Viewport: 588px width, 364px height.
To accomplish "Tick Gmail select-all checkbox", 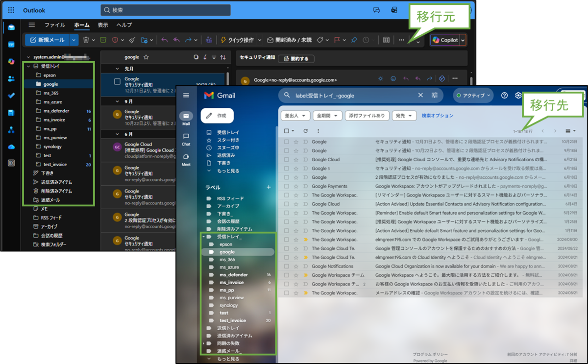I will point(287,131).
